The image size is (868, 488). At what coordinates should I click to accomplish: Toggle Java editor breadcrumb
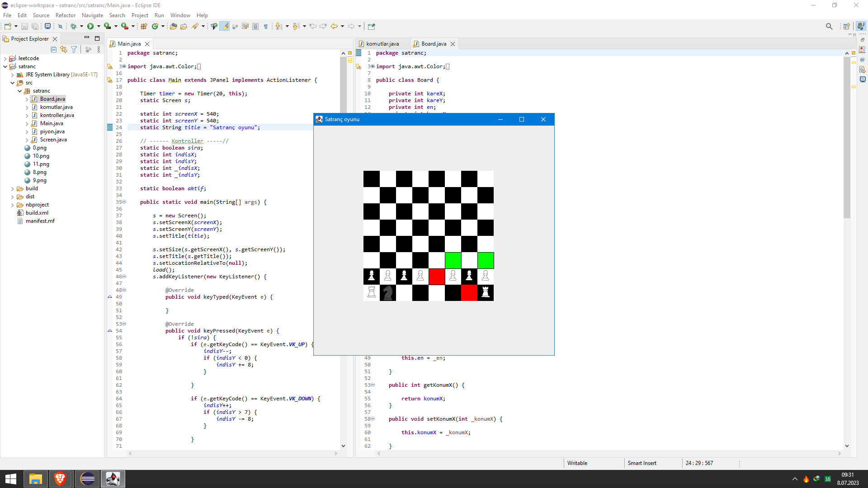[x=214, y=26]
